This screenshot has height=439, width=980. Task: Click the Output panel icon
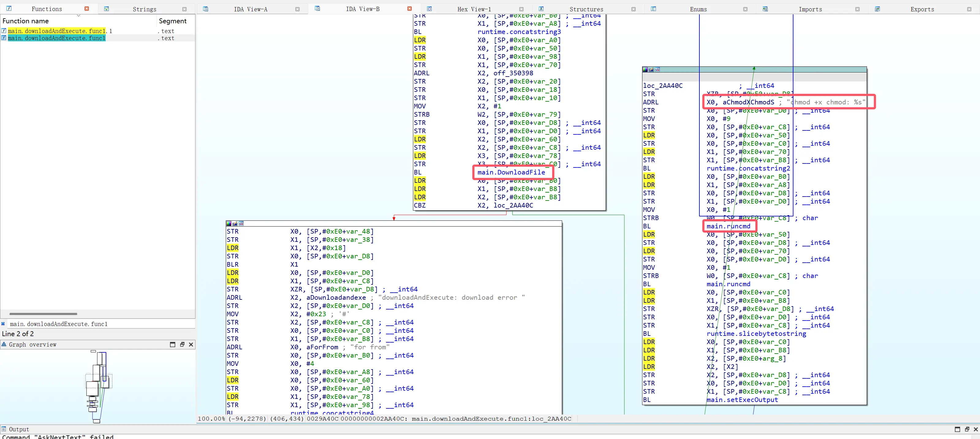pyautogui.click(x=4, y=429)
